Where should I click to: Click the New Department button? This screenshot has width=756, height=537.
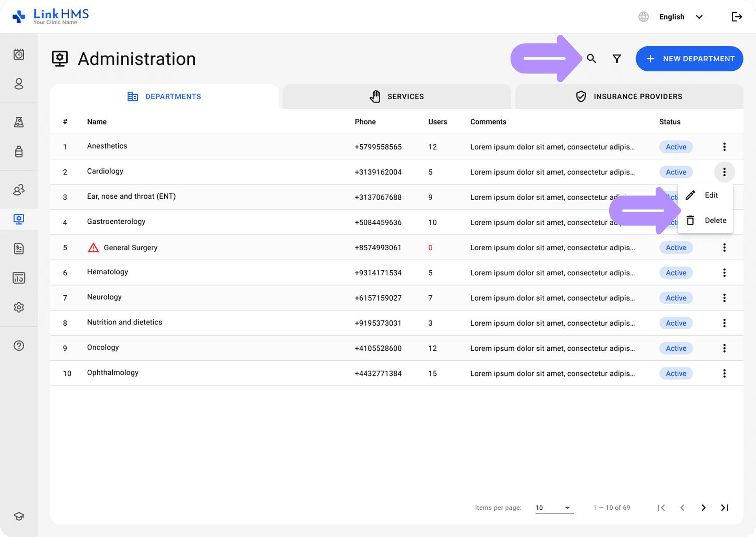689,59
